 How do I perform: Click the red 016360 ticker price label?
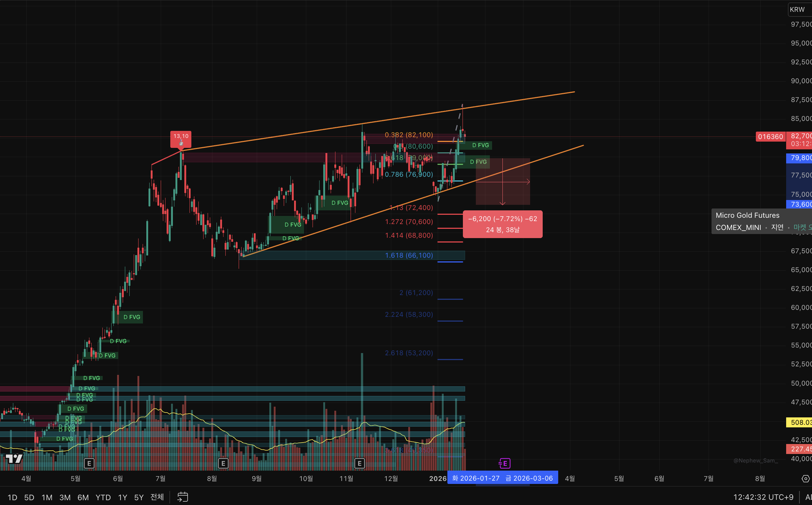pyautogui.click(x=770, y=137)
